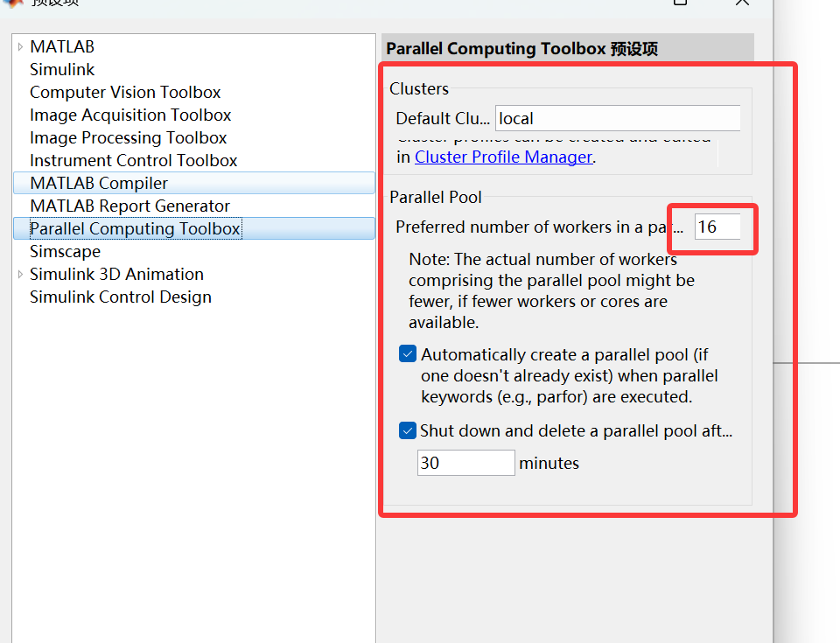Click the note about actual number of workers
Screen dimensions: 840x643
552,291
